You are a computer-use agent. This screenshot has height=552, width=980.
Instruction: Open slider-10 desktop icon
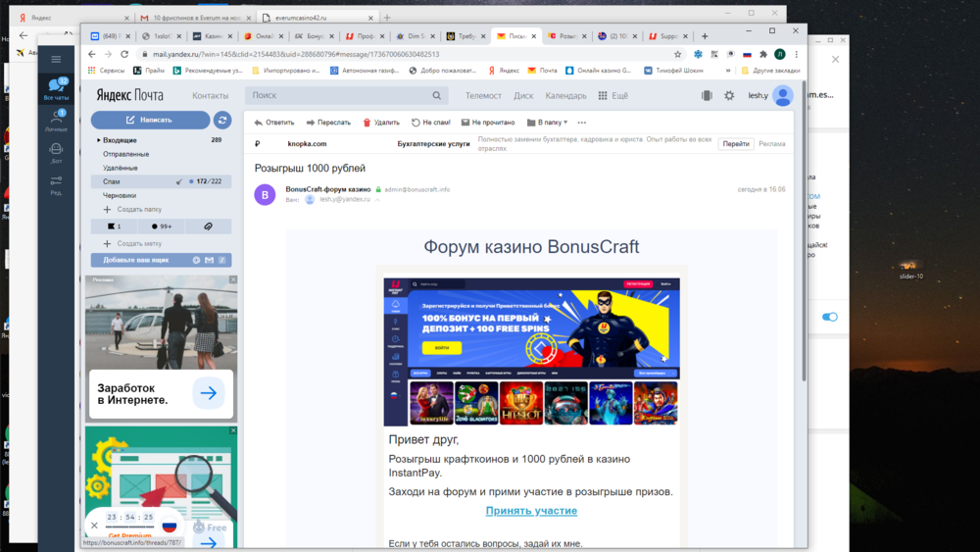tap(911, 270)
